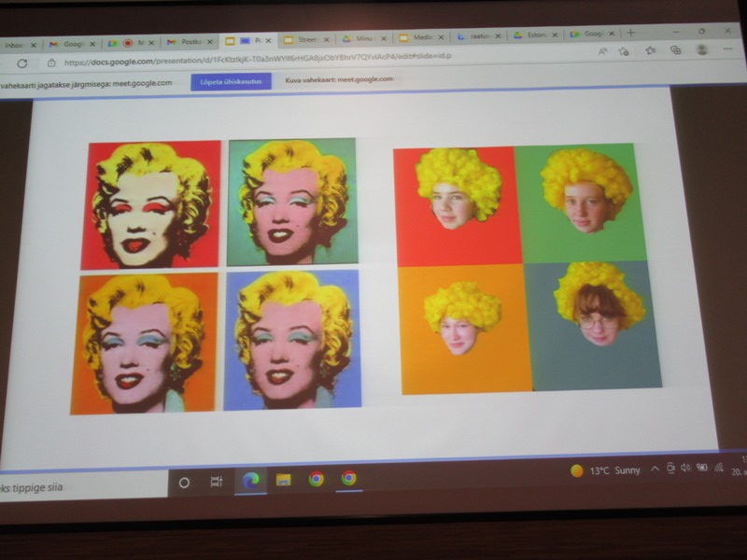Switch to the Minu Drive tab
The height and width of the screenshot is (560, 747).
(363, 39)
